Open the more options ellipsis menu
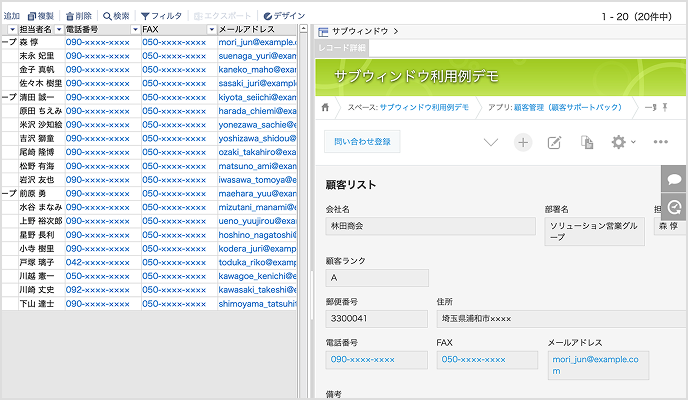This screenshot has width=688, height=400. pos(661,142)
